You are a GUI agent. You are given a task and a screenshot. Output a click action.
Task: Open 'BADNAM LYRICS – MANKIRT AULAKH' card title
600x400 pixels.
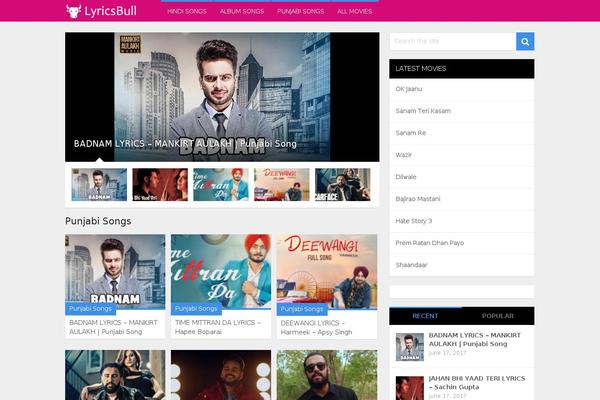coord(113,327)
